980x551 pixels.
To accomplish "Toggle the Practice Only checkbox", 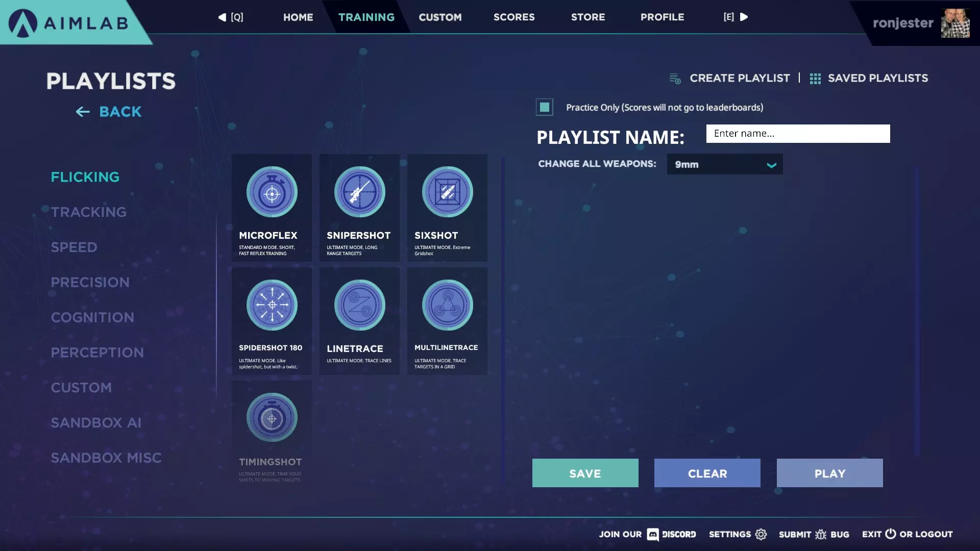I will pyautogui.click(x=544, y=107).
